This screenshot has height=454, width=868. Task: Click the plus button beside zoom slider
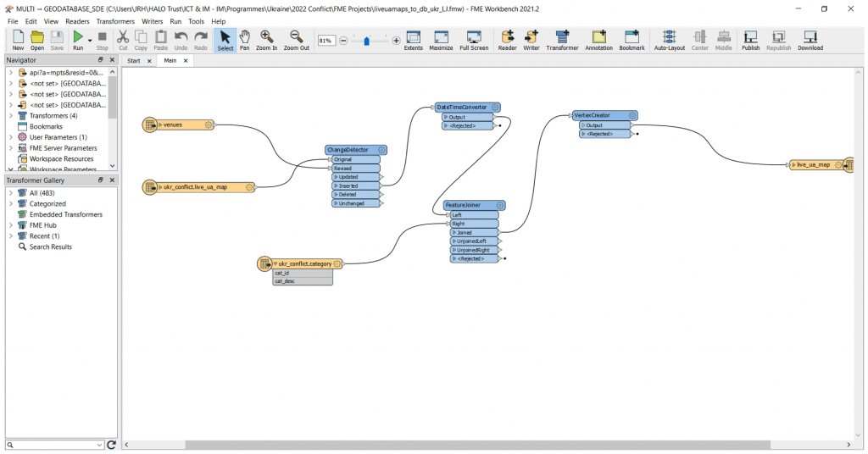click(396, 41)
